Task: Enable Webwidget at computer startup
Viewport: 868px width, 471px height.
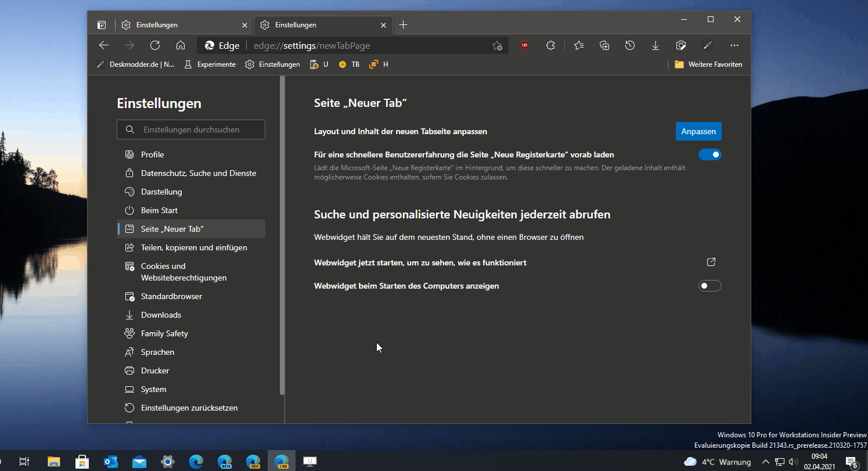Action: coord(709,286)
